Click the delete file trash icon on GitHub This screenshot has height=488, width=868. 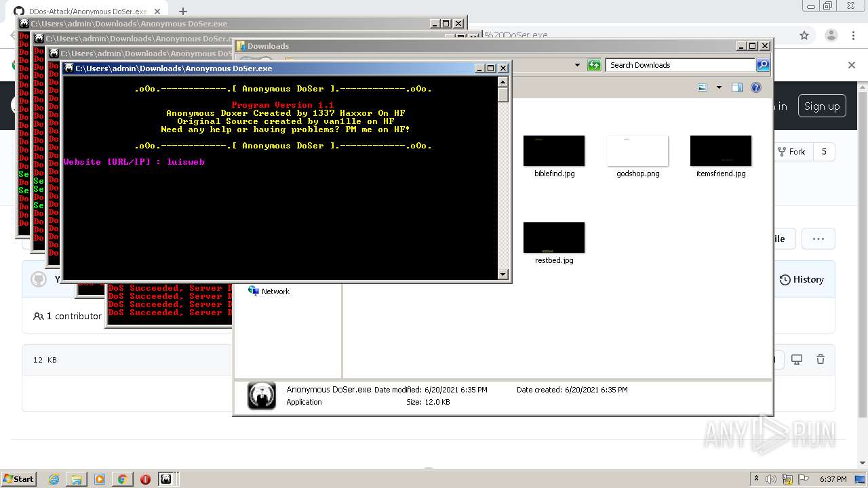click(x=821, y=359)
